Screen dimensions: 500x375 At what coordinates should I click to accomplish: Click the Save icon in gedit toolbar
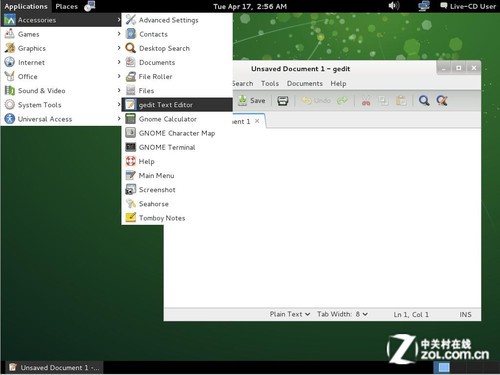[243, 100]
